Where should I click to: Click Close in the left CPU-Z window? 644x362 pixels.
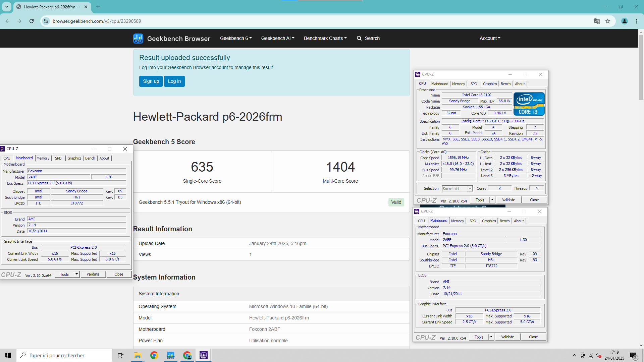pos(119,274)
